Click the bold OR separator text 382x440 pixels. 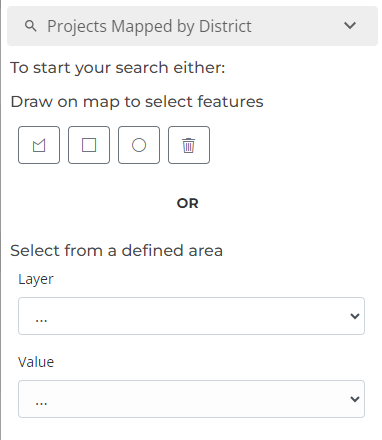pos(188,203)
